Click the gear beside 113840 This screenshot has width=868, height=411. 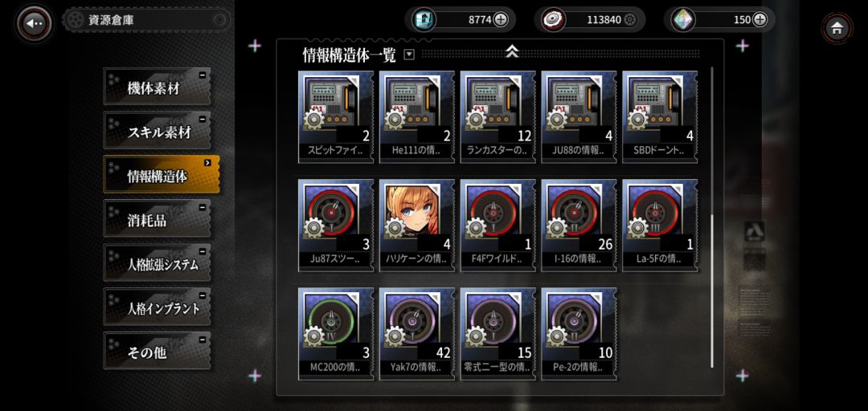(630, 20)
